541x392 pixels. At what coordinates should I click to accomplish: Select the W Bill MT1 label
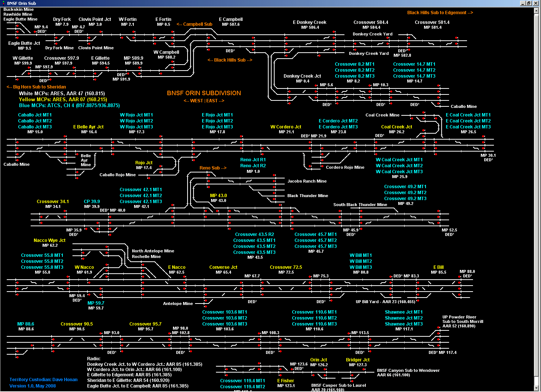click(361, 255)
